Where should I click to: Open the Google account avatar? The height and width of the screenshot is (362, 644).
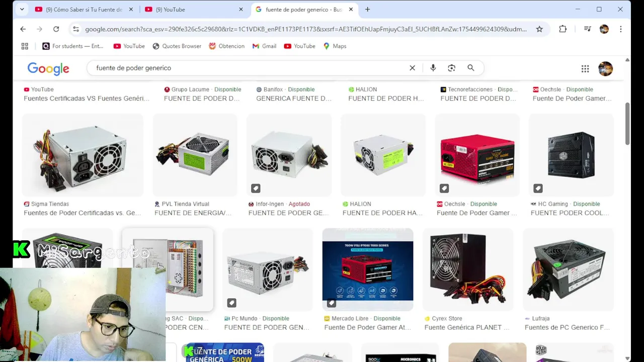coord(605,69)
